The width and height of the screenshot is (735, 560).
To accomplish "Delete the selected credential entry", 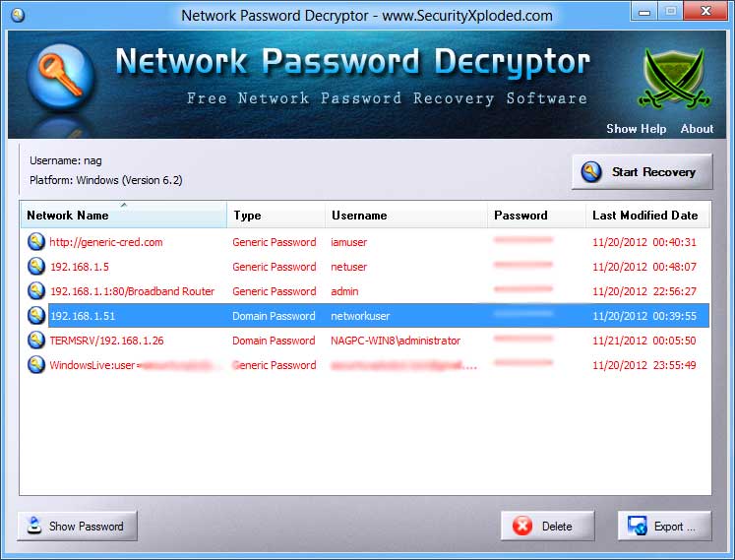I will click(x=547, y=527).
